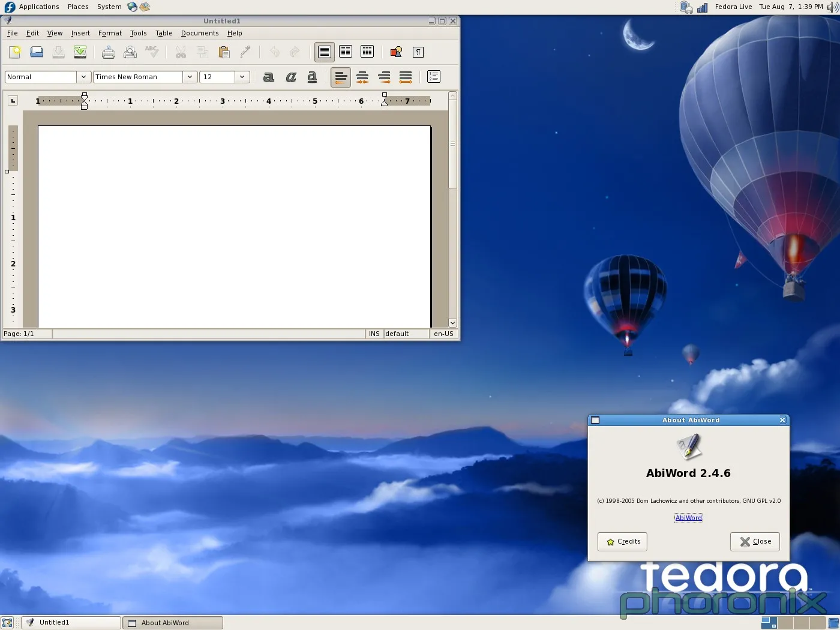
Task: Follow the AbiWord hyperlink in About dialog
Action: pos(688,518)
